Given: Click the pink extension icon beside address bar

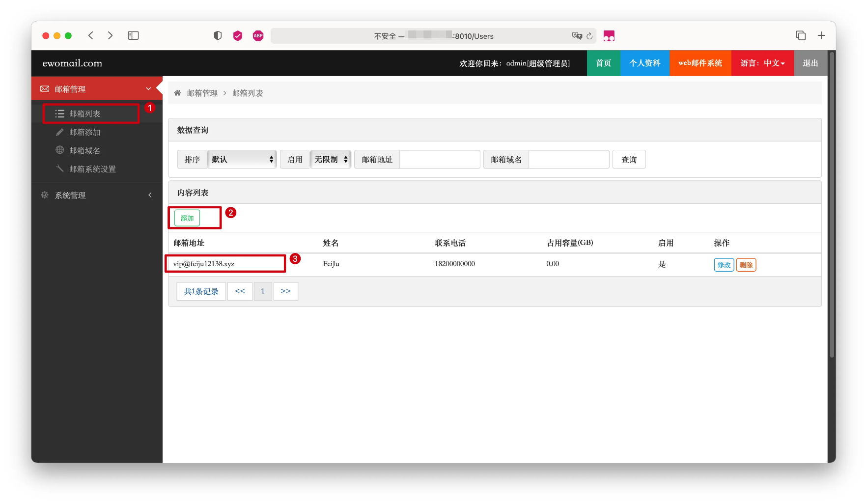Looking at the screenshot, I should pyautogui.click(x=609, y=36).
